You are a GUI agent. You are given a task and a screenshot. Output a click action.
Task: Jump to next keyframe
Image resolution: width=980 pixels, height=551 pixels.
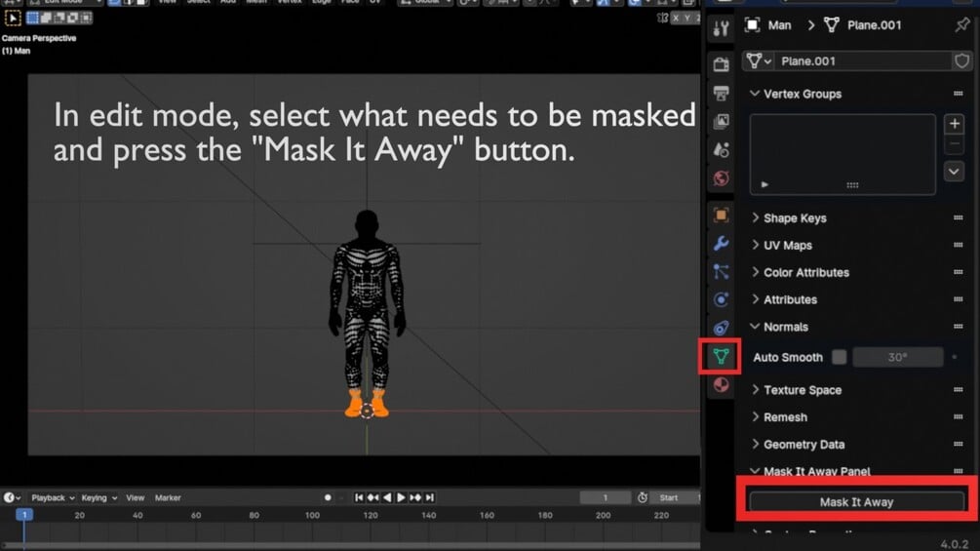(415, 498)
